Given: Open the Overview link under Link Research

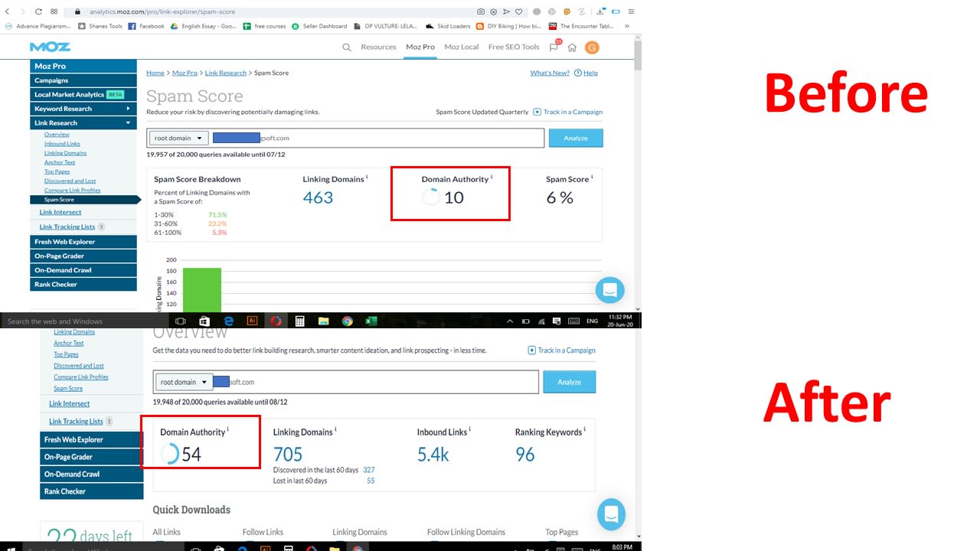Looking at the screenshot, I should click(57, 135).
